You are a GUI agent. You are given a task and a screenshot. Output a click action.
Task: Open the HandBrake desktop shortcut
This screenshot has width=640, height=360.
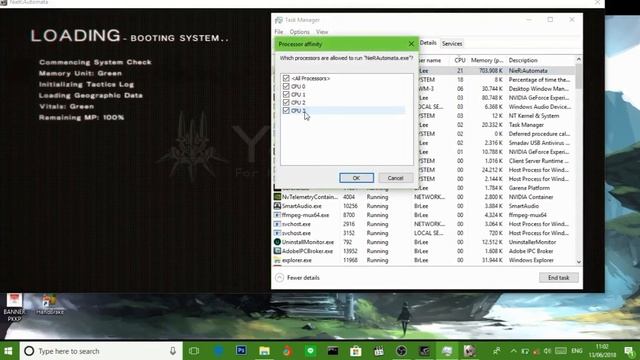click(x=50, y=305)
